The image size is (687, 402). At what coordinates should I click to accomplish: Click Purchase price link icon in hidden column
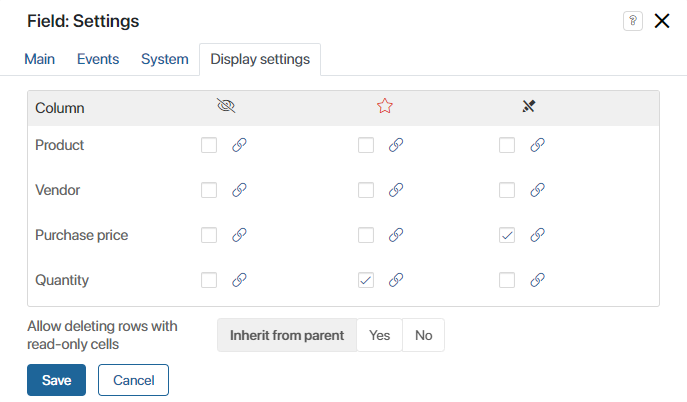point(239,235)
